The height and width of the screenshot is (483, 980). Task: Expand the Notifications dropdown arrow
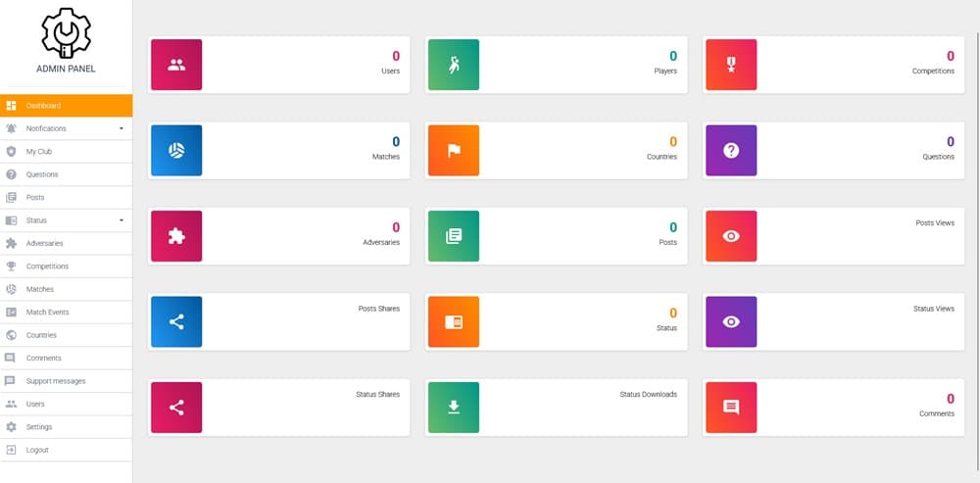click(122, 128)
